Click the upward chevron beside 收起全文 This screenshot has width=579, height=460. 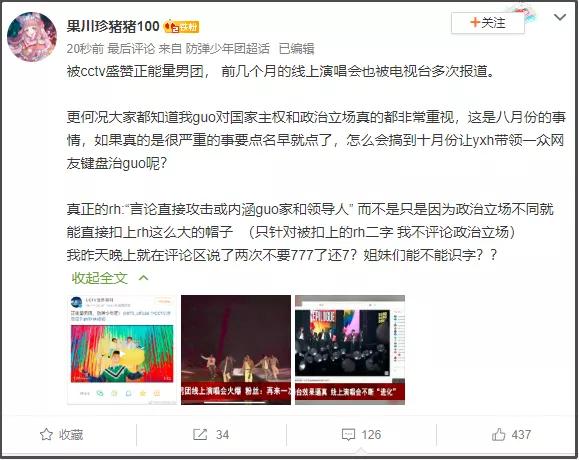(x=143, y=278)
